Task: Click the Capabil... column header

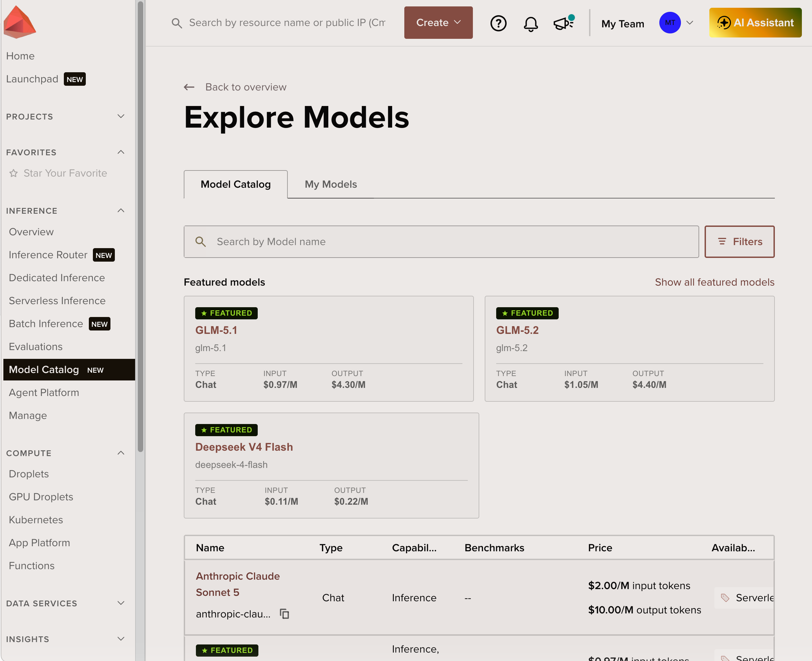Action: (414, 548)
